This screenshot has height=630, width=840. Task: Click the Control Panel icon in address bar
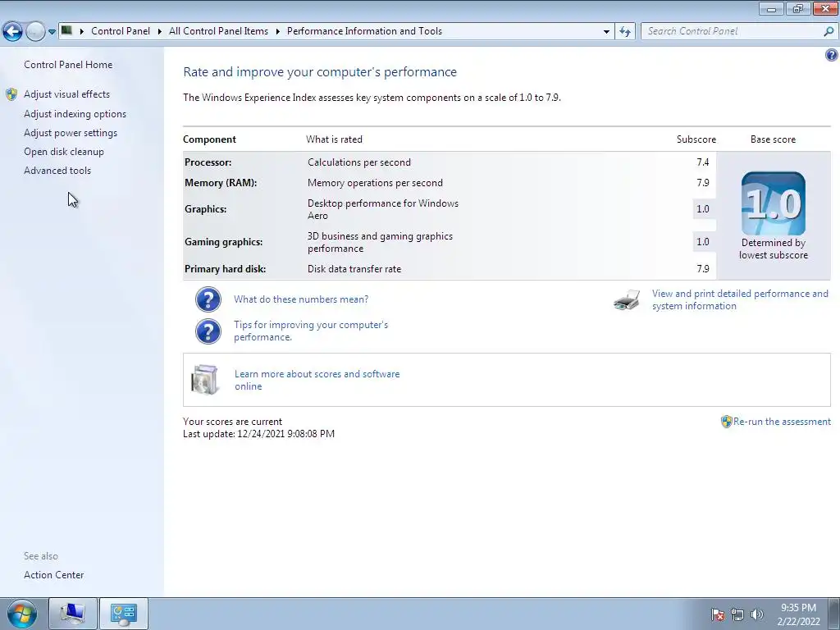click(x=66, y=30)
